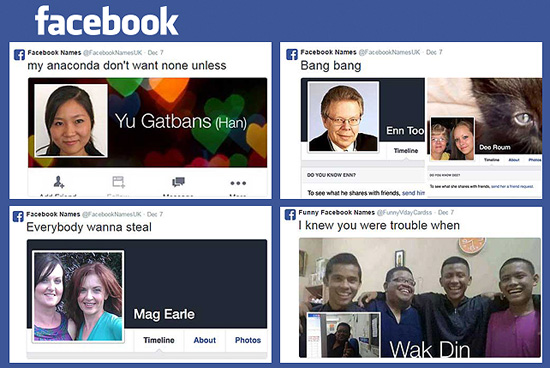Image resolution: width=550 pixels, height=368 pixels.
Task: Open the Message icon under Yu Gatbans
Action: (x=179, y=182)
